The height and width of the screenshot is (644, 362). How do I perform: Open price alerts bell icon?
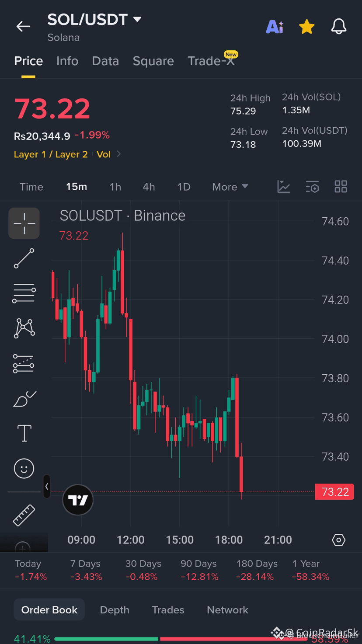[x=339, y=27]
